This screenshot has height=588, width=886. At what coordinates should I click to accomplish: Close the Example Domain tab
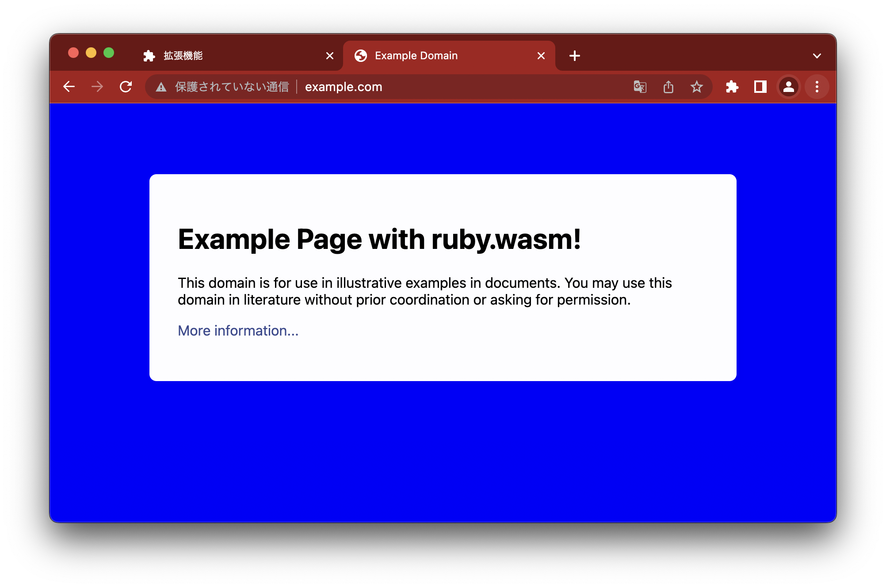click(x=541, y=56)
